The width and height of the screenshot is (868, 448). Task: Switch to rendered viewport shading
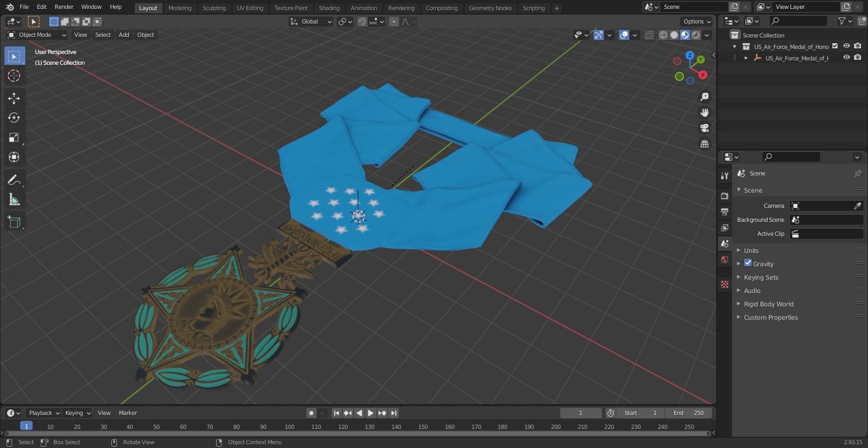pos(696,35)
